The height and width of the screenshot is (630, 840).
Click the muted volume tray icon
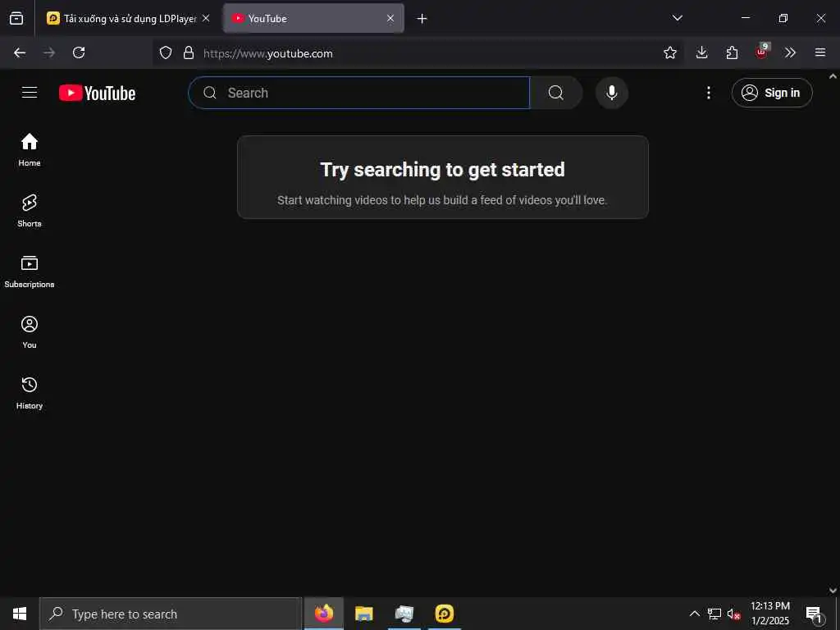[x=733, y=614]
